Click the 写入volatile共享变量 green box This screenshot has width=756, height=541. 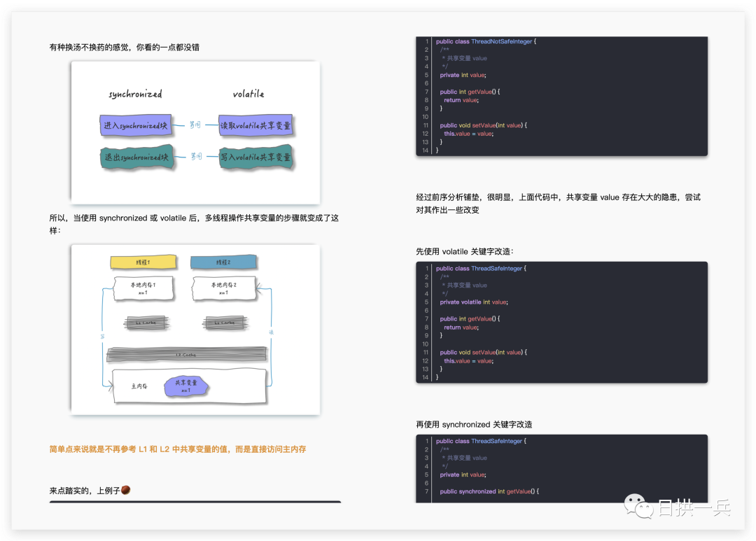[x=255, y=157]
